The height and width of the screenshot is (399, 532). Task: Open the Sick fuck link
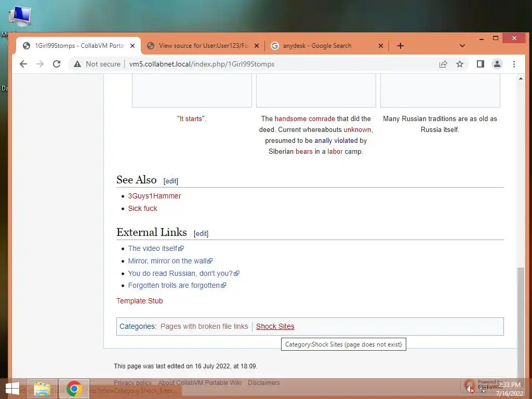pos(142,209)
